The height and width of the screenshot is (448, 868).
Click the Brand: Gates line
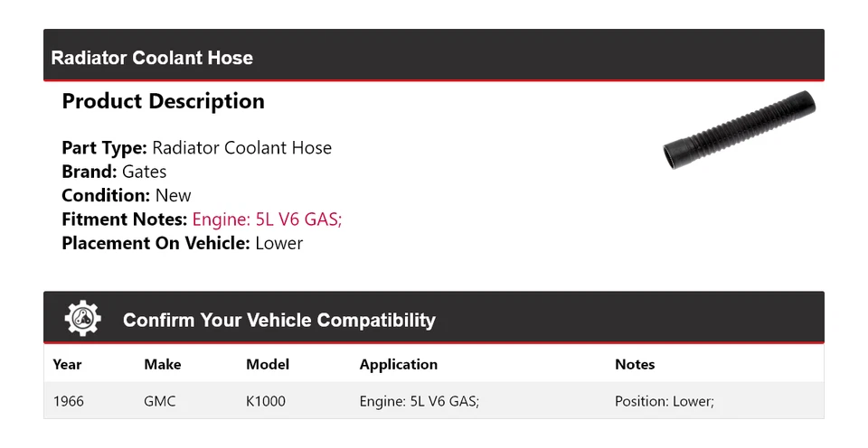tap(114, 172)
